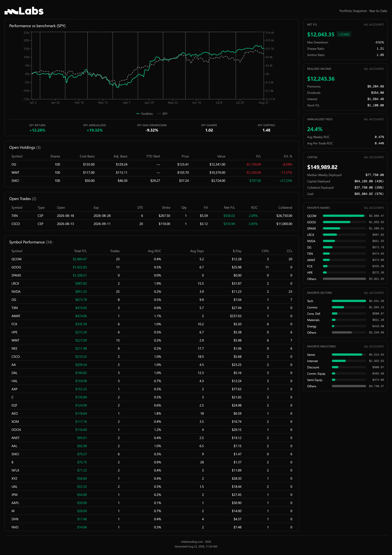Screen dimensions: 392x555
Task: Click ALL ACCOUNTS on the Annualized Yield card
Action: (374, 119)
